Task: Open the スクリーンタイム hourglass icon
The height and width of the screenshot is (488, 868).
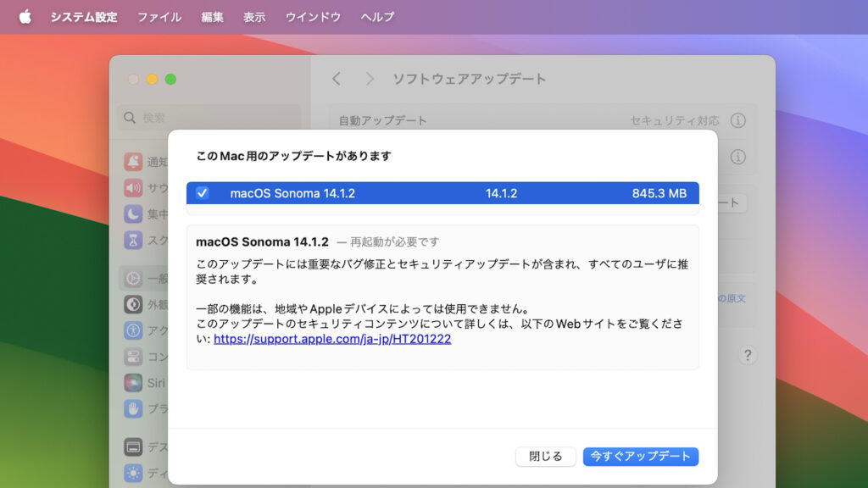Action: pos(133,240)
